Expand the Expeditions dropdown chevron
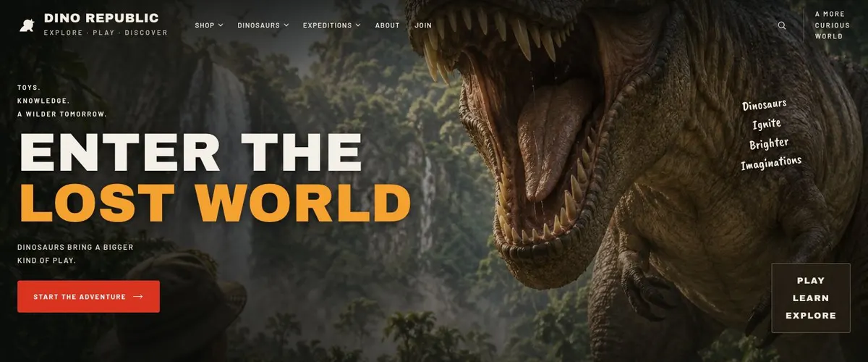Screen dimensions: 868x362 [x=358, y=25]
